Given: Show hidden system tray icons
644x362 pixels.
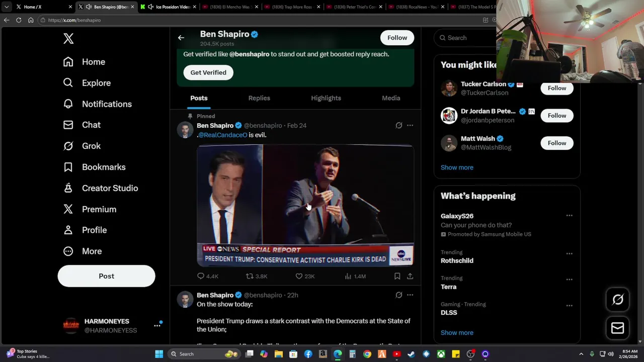Looking at the screenshot, I should (x=581, y=354).
